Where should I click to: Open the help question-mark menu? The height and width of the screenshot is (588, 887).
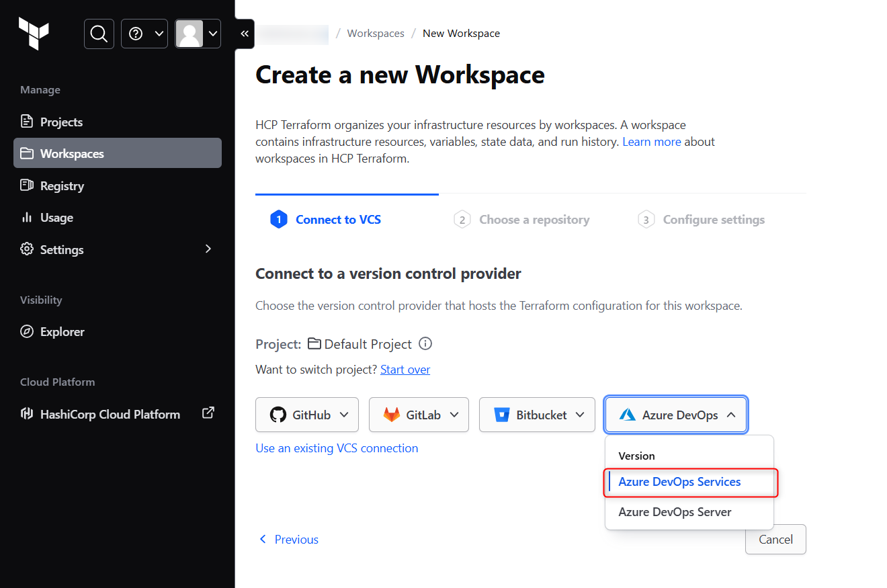pos(144,34)
